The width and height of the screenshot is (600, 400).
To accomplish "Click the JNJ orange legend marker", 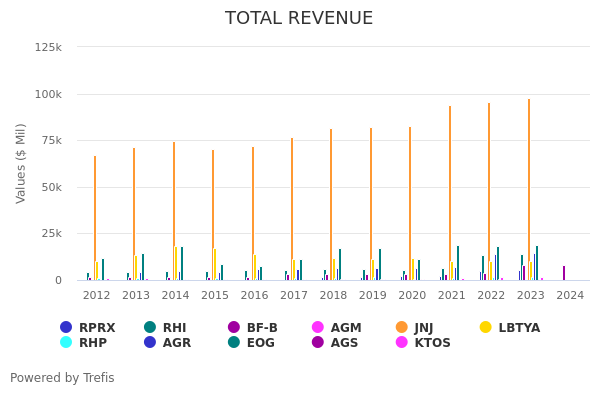I will (x=402, y=328).
